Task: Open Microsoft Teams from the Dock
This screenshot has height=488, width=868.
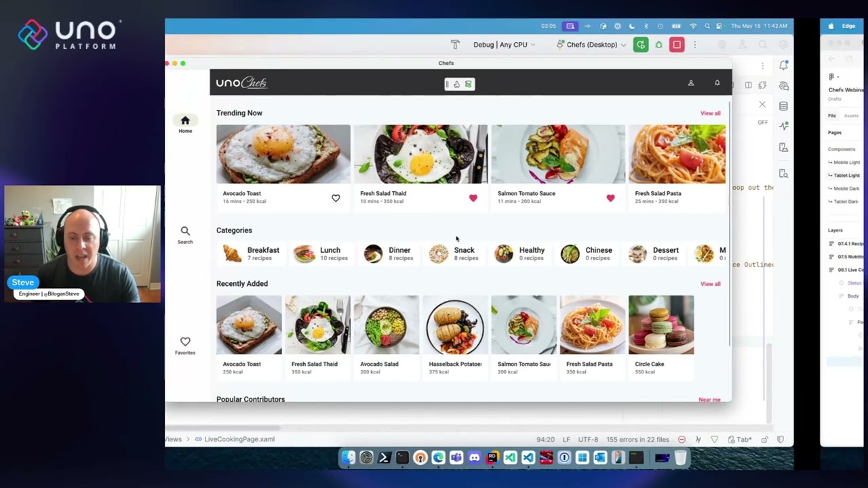Action: (456, 458)
